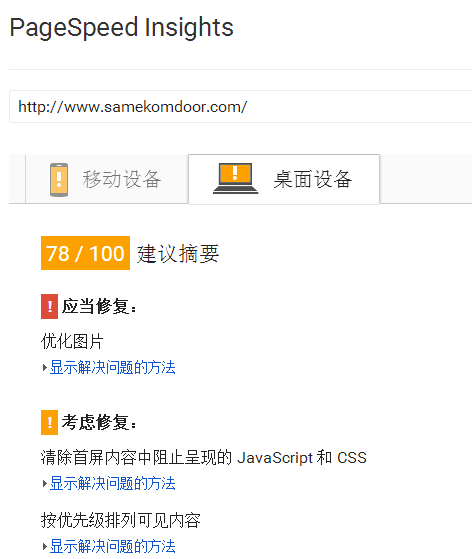Click the laptop warning icon
472x559 pixels.
point(235,178)
